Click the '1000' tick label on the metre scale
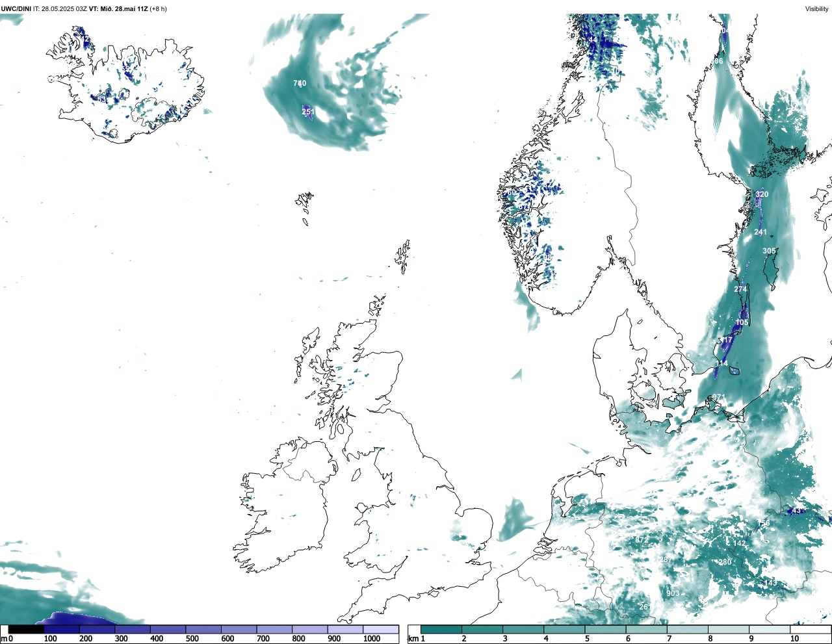 click(372, 639)
